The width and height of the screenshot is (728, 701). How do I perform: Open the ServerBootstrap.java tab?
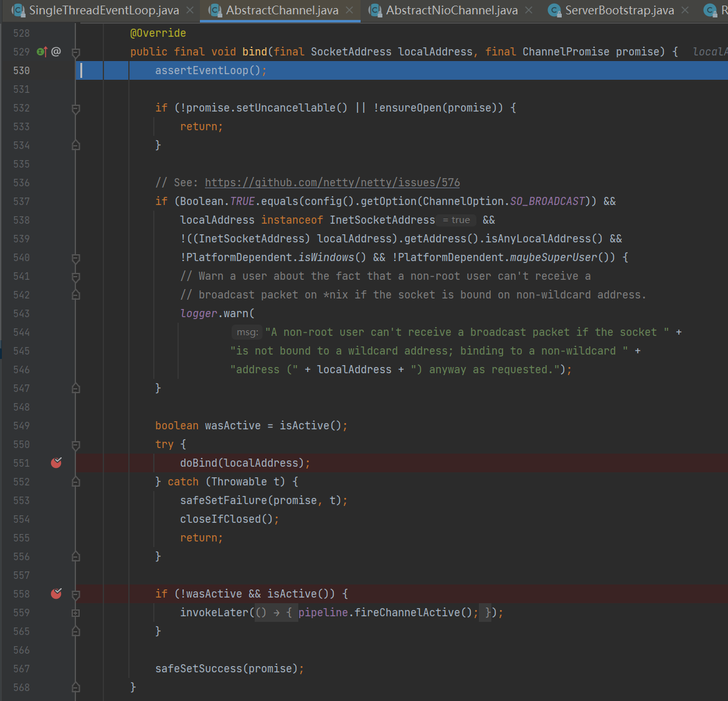click(x=619, y=10)
